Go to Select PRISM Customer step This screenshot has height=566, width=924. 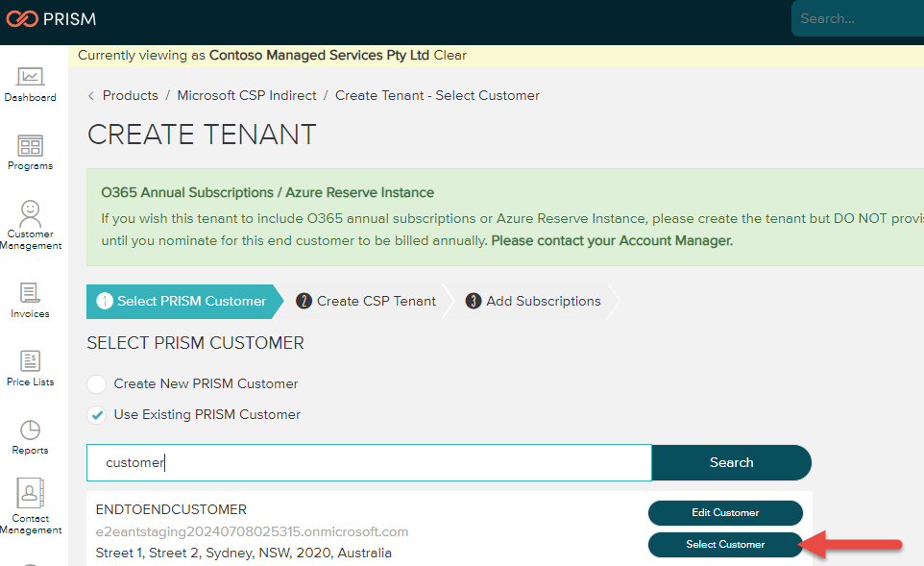pos(185,302)
